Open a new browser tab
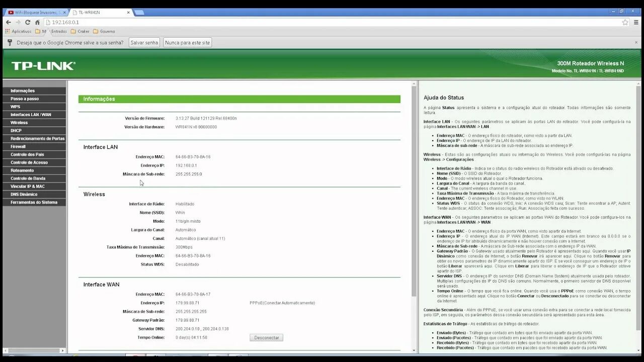 [139, 12]
